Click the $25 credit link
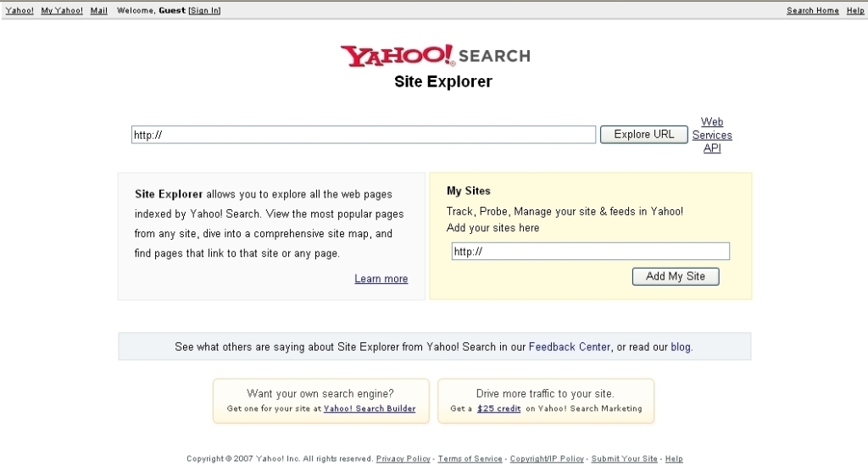This screenshot has height=472, width=868. click(x=498, y=408)
